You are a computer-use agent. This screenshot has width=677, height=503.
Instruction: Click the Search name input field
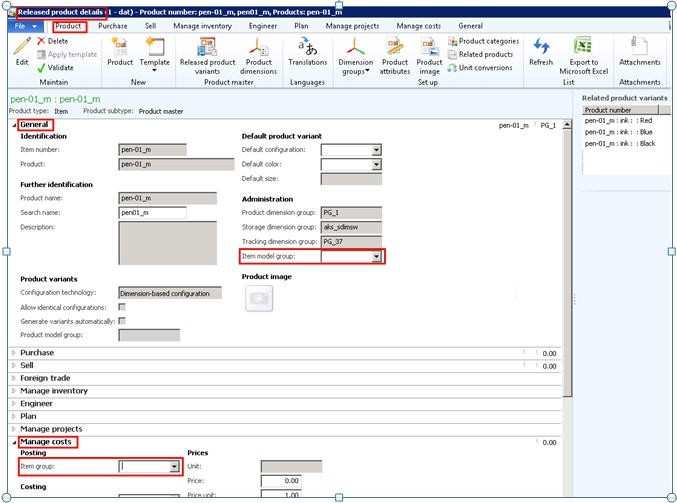[152, 213]
